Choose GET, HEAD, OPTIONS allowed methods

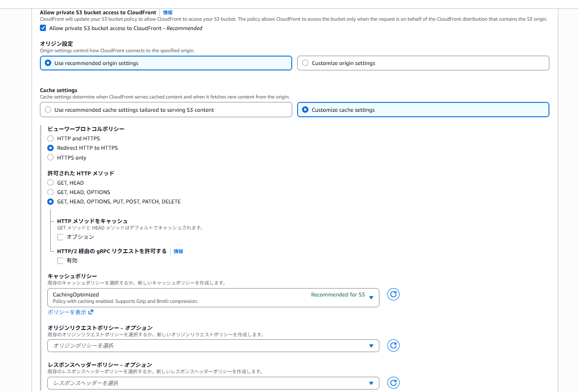coord(50,193)
